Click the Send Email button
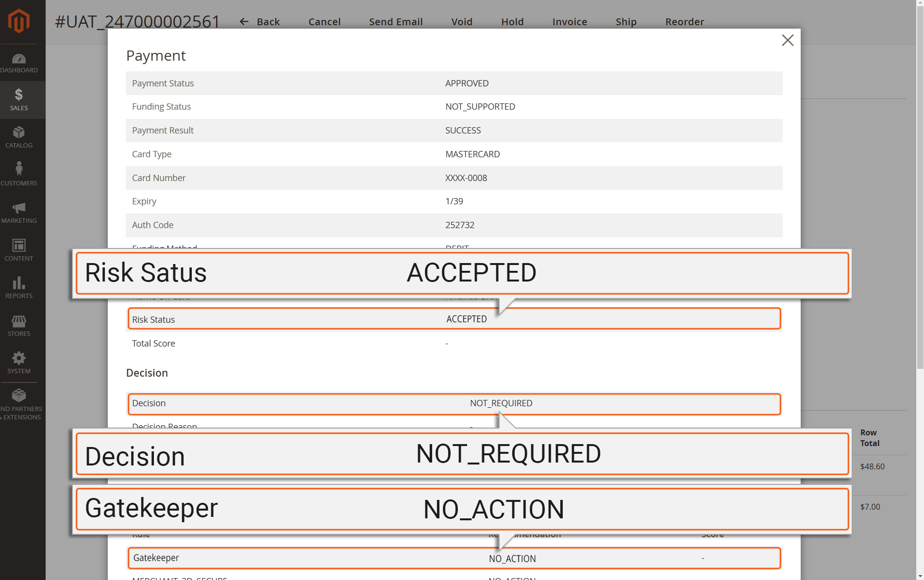The height and width of the screenshot is (580, 924). [x=396, y=22]
